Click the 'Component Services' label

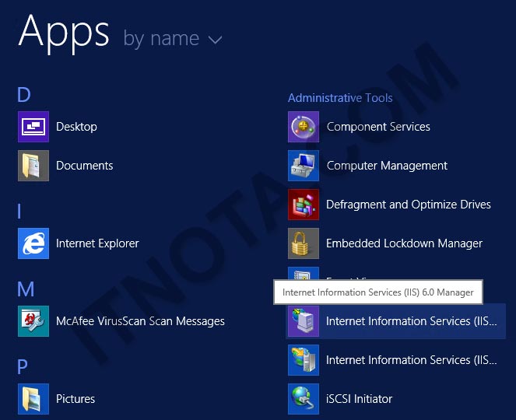click(378, 127)
